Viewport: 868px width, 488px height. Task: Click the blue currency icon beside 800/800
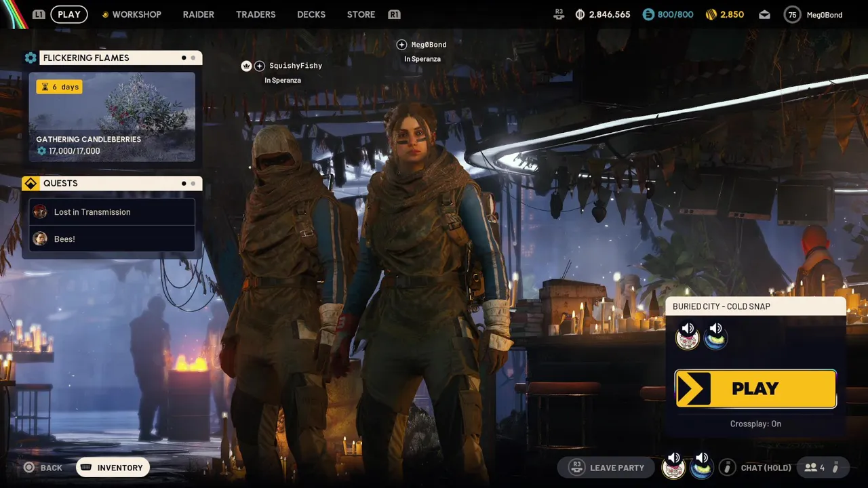tap(648, 14)
